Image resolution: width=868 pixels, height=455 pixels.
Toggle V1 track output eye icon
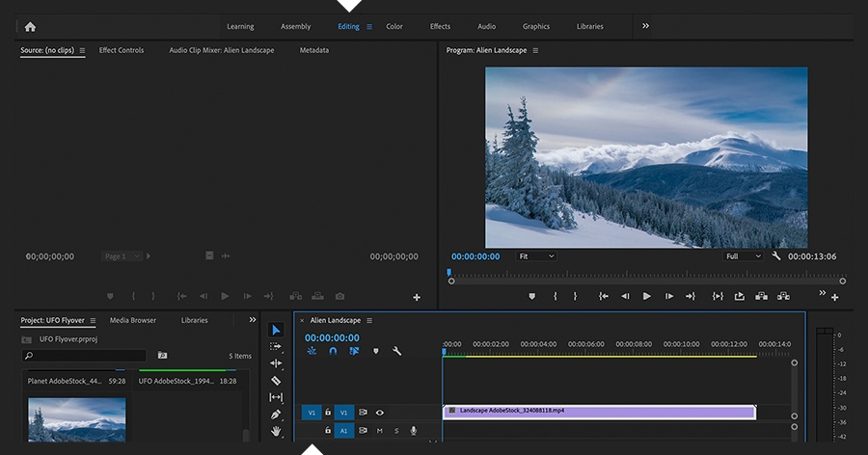(x=379, y=413)
